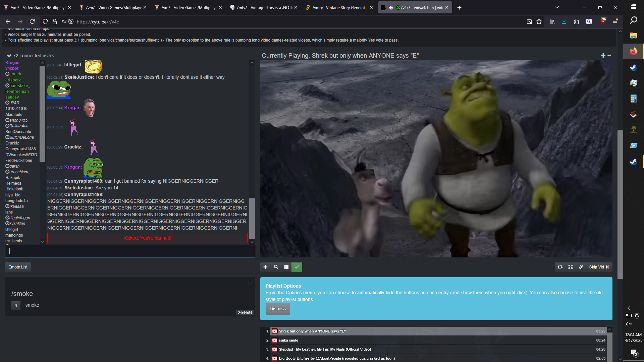Image resolution: width=644 pixels, height=362 pixels.
Task: Collapse the 72 connected users list
Action: pyautogui.click(x=9, y=56)
